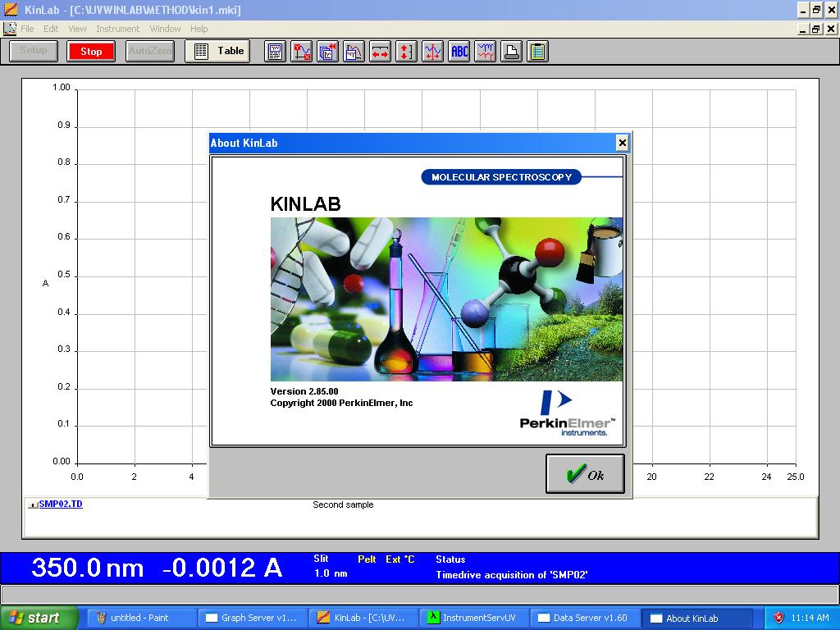Click the copy-to-clipboard icon
840x630 pixels.
[536, 51]
